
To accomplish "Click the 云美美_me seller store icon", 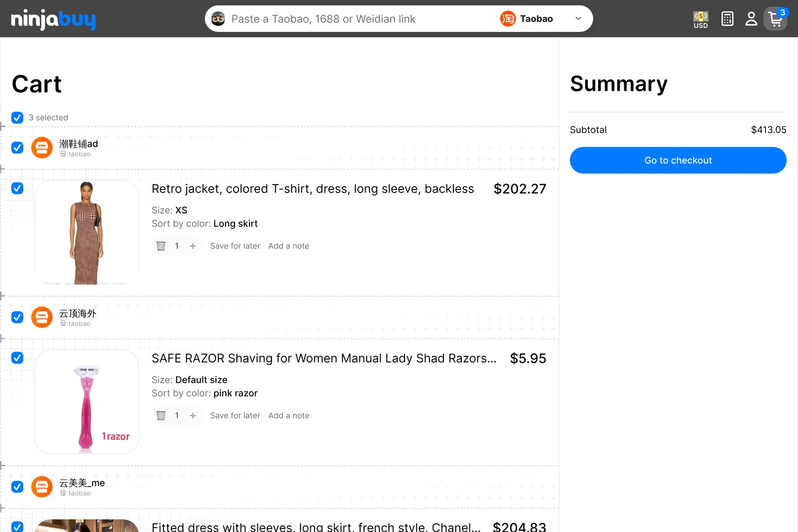I will [42, 487].
